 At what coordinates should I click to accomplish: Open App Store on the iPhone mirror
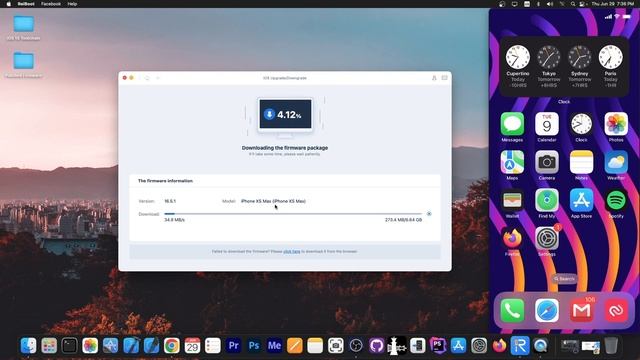(581, 200)
